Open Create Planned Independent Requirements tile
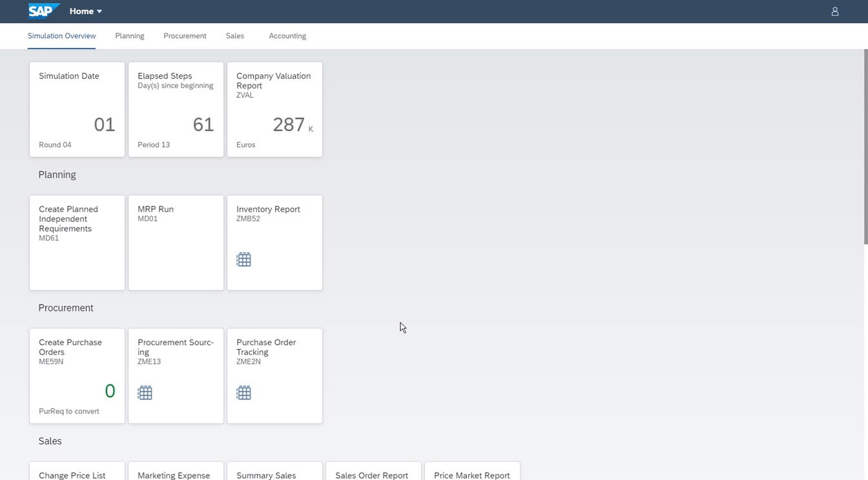Image resolution: width=868 pixels, height=480 pixels. point(77,243)
